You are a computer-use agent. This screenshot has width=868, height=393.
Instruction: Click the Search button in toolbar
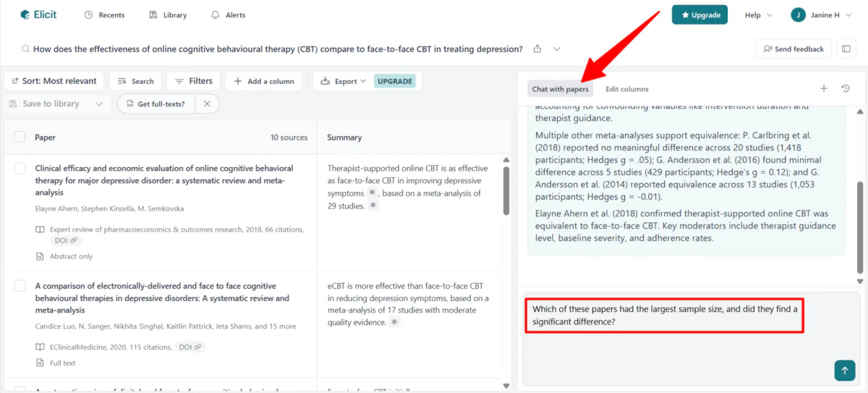tap(135, 81)
